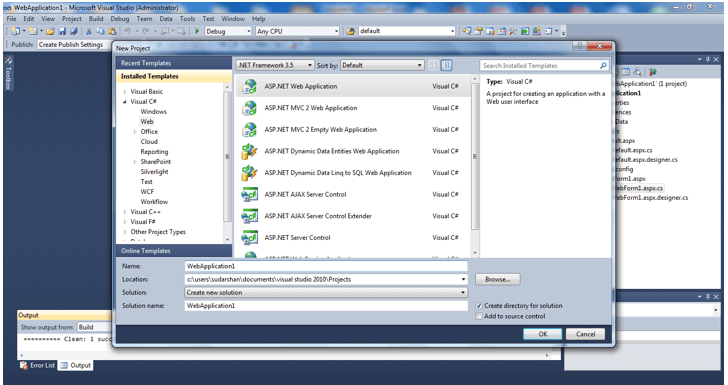Viewport: 728px width, 385px height.
Task: Toggle Add to source control checkbox
Action: pos(479,316)
